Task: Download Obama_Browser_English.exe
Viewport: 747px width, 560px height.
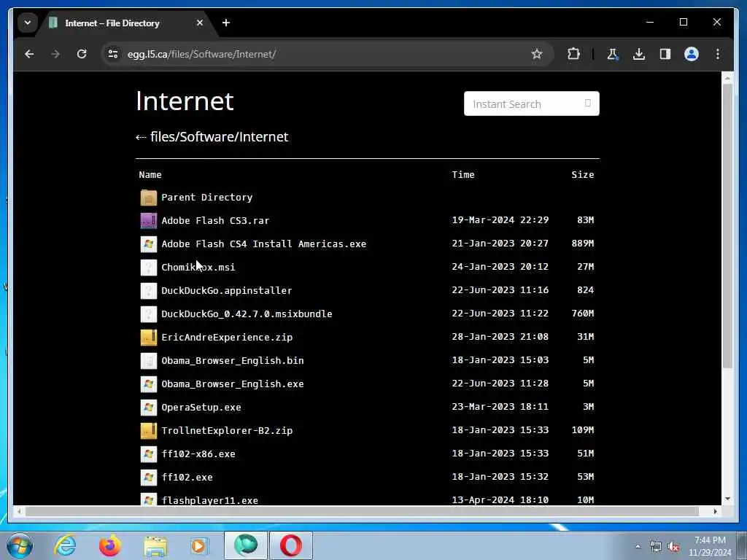Action: pyautogui.click(x=233, y=384)
